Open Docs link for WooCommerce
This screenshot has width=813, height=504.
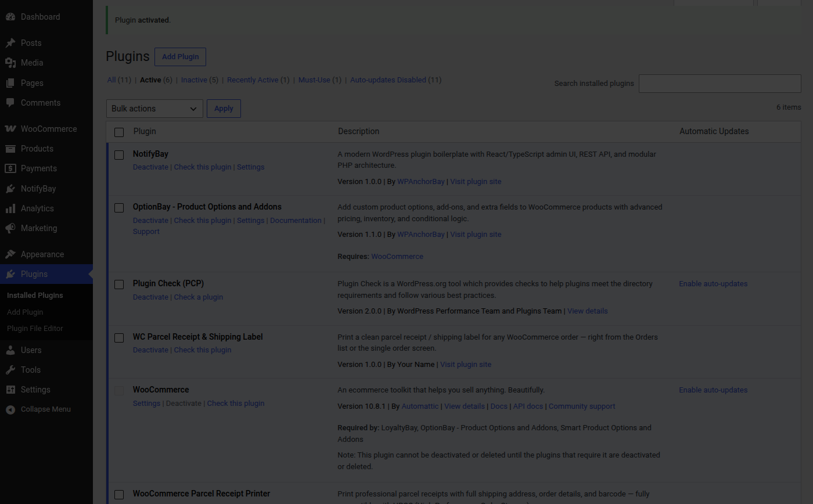click(499, 406)
